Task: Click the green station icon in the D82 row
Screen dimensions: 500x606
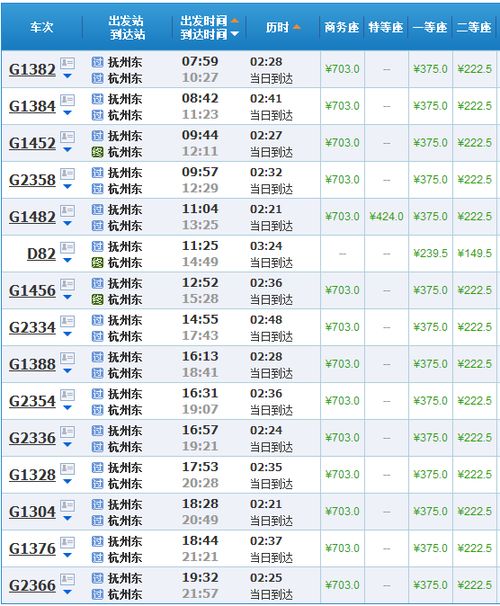Action: click(x=97, y=262)
